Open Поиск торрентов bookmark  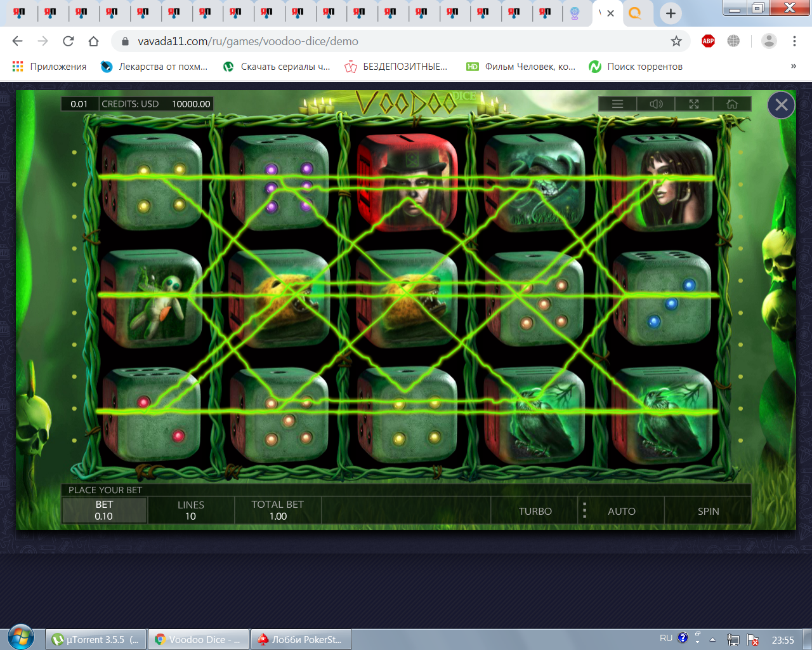[x=636, y=67]
